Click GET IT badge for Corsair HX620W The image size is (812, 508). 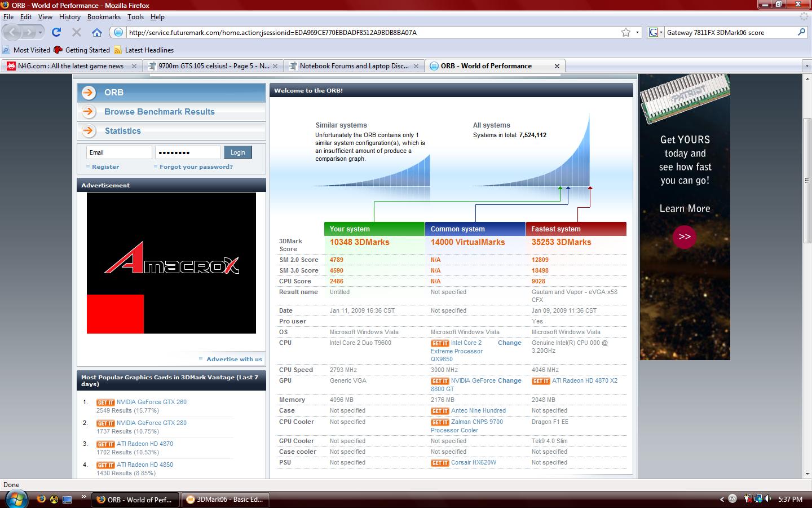(x=440, y=463)
